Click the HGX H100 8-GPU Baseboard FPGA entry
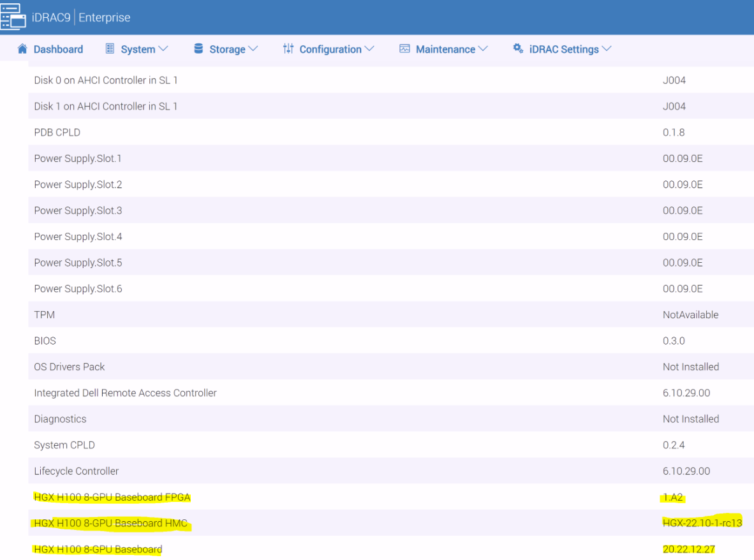This screenshot has height=560, width=754. point(112,497)
